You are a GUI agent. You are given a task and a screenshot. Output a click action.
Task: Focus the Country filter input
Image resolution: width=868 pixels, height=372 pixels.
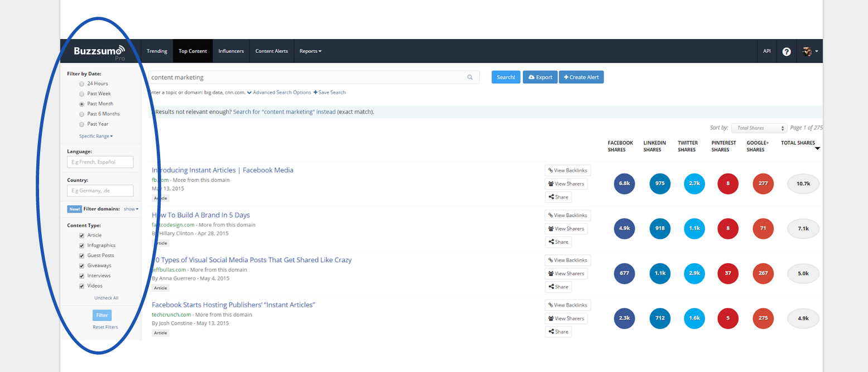100,191
